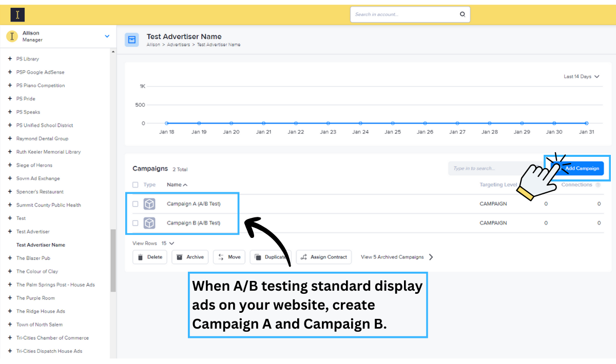The width and height of the screenshot is (616, 364).
Task: Click the Allison user avatar icon
Action: [x=12, y=36]
